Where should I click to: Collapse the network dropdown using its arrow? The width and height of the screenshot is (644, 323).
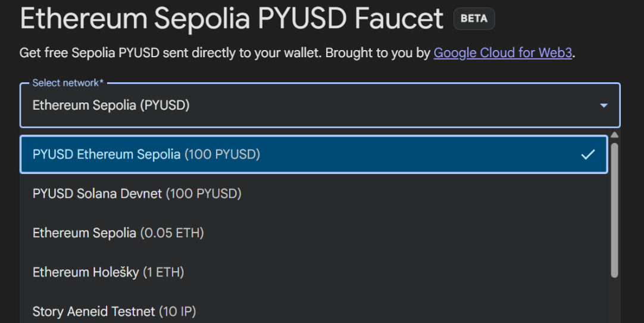pos(604,105)
